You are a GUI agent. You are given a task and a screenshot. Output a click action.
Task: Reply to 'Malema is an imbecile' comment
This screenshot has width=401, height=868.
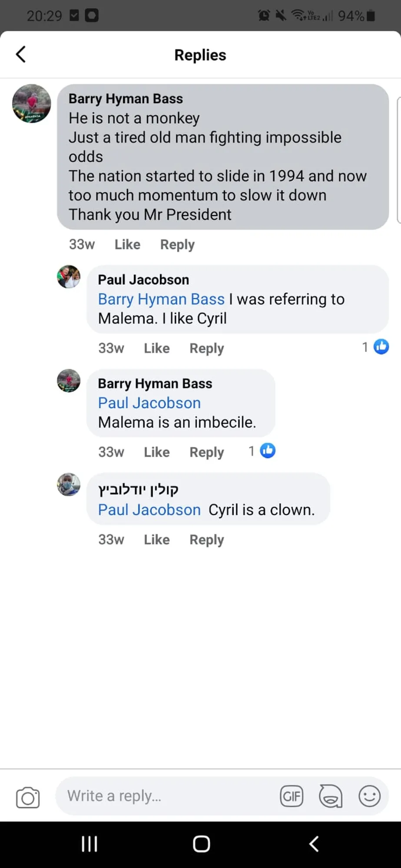(x=206, y=452)
